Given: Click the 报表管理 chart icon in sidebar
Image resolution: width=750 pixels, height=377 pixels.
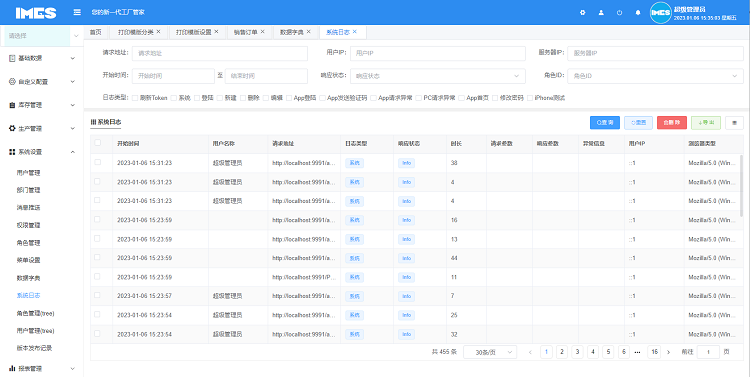Looking at the screenshot, I should [12, 368].
